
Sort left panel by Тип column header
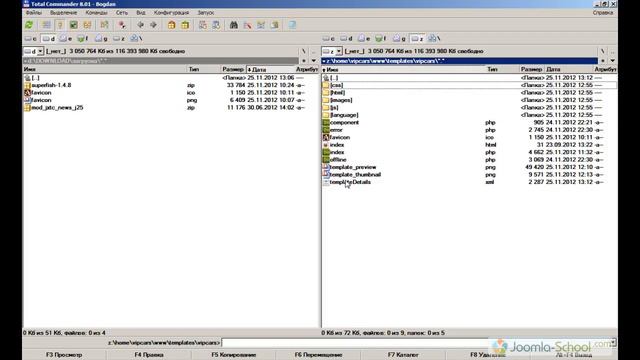pos(203,69)
